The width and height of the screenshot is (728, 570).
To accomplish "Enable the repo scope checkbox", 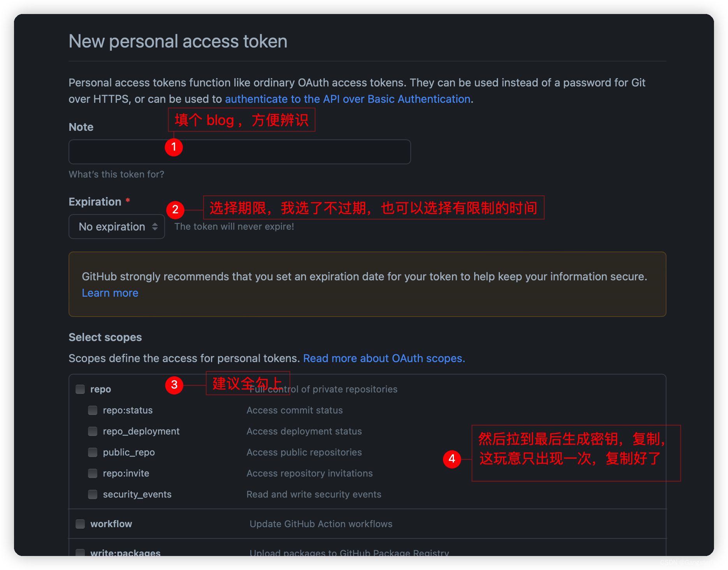I will click(81, 389).
